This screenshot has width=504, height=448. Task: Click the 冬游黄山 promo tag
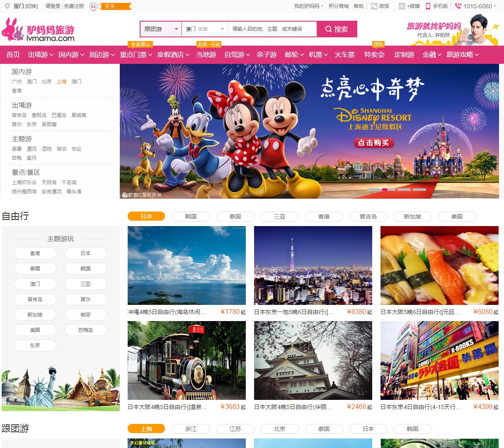coord(141,44)
